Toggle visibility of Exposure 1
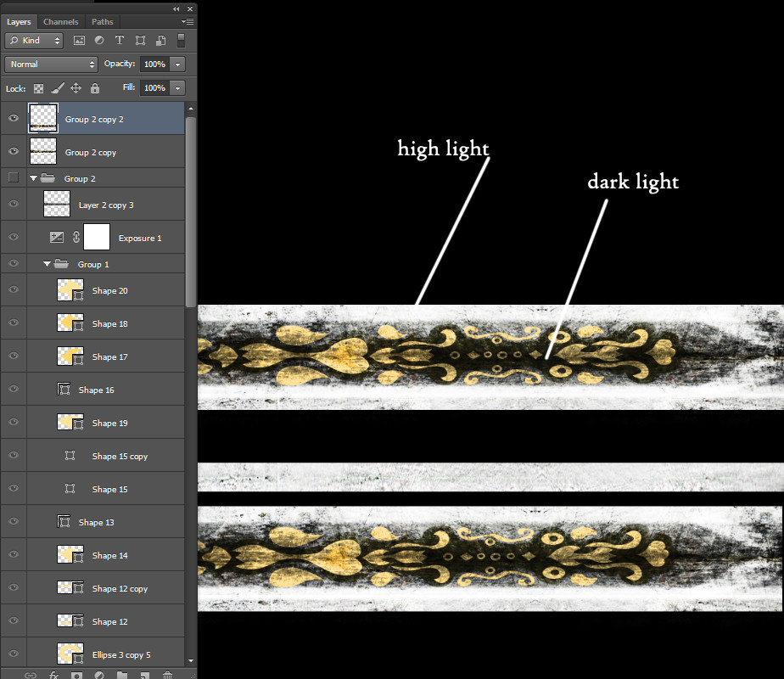The image size is (784, 679). pos(14,237)
